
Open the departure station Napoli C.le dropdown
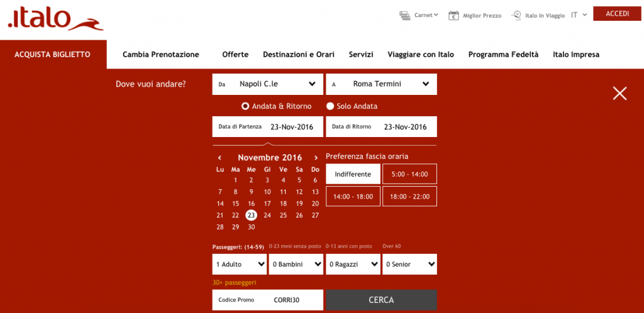(x=268, y=84)
